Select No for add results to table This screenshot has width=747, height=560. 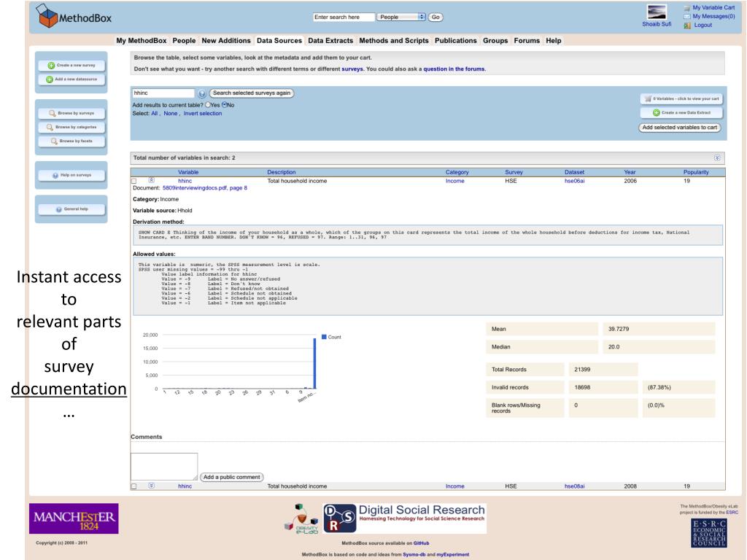coord(225,105)
